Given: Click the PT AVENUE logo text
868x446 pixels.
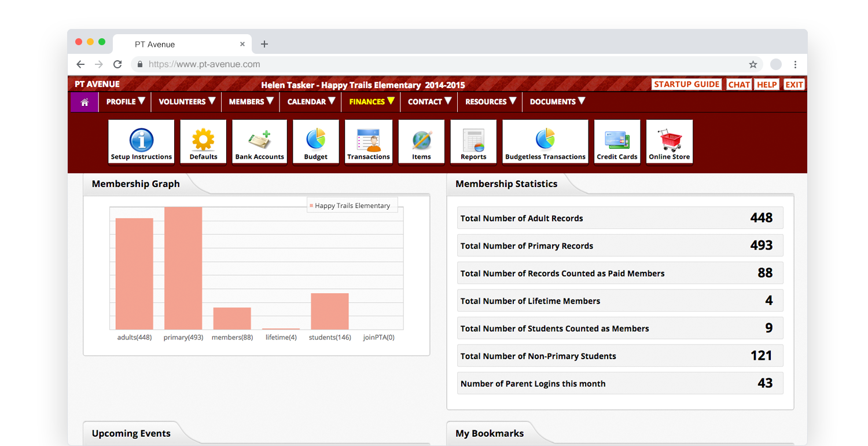Looking at the screenshot, I should [x=97, y=84].
